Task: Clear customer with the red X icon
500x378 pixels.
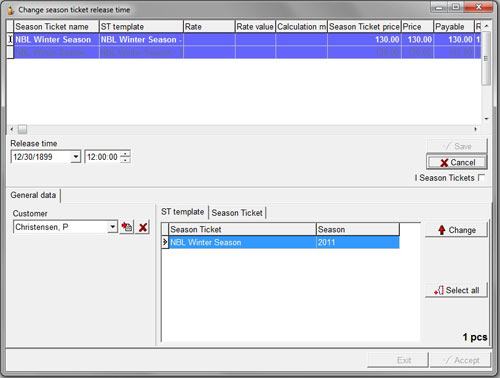Action: point(143,227)
